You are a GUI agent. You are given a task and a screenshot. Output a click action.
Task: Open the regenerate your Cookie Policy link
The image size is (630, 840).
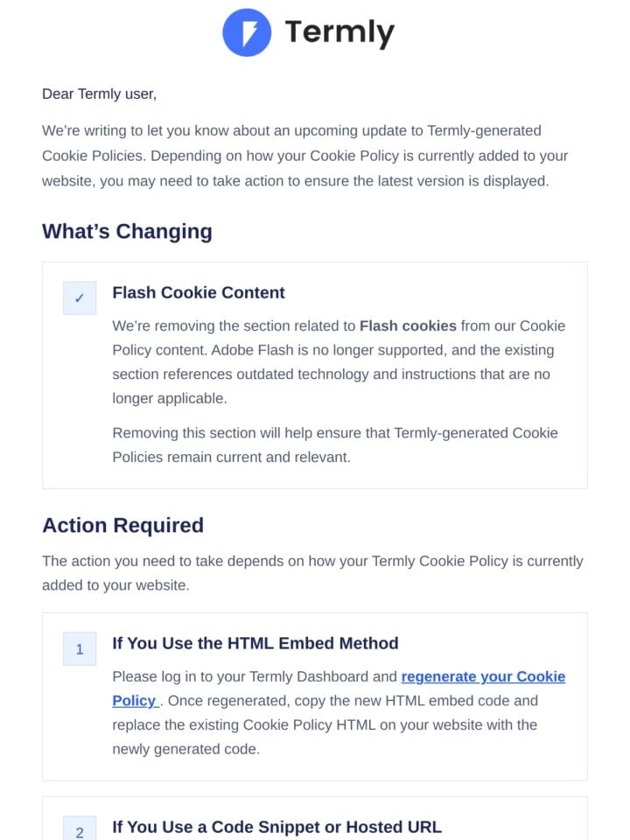[483, 676]
